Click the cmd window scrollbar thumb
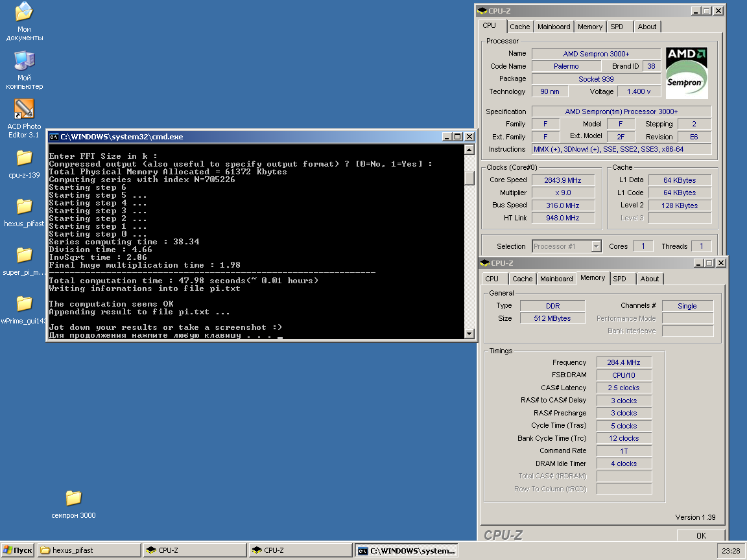Image resolution: width=747 pixels, height=560 pixels. (x=469, y=178)
